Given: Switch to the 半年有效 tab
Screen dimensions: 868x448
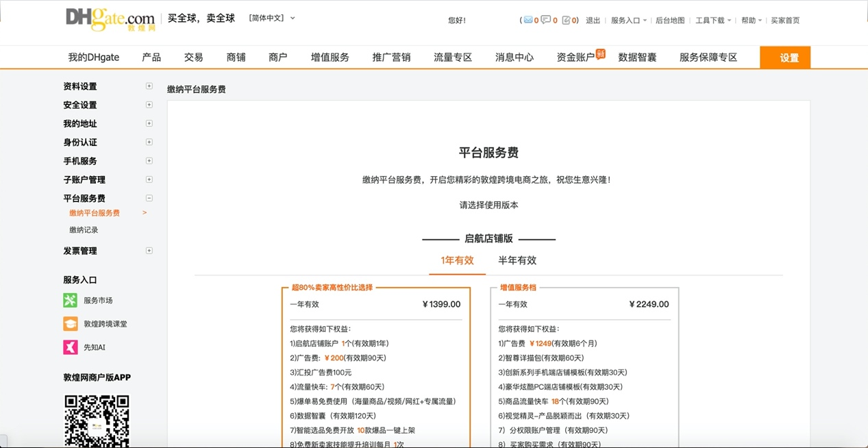Looking at the screenshot, I should pyautogui.click(x=517, y=260).
